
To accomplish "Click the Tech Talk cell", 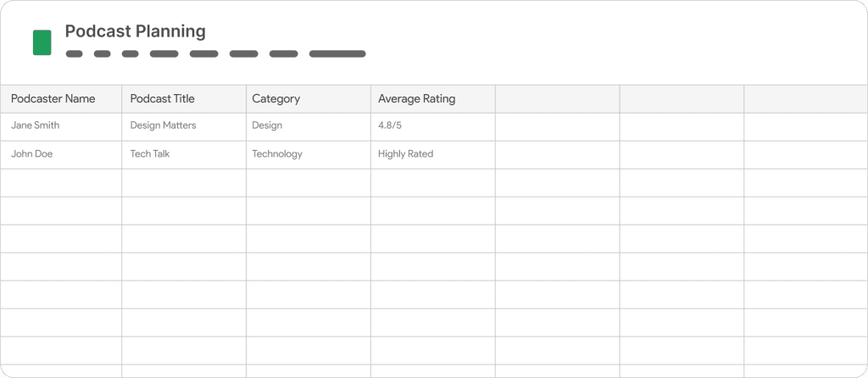I will pos(184,155).
